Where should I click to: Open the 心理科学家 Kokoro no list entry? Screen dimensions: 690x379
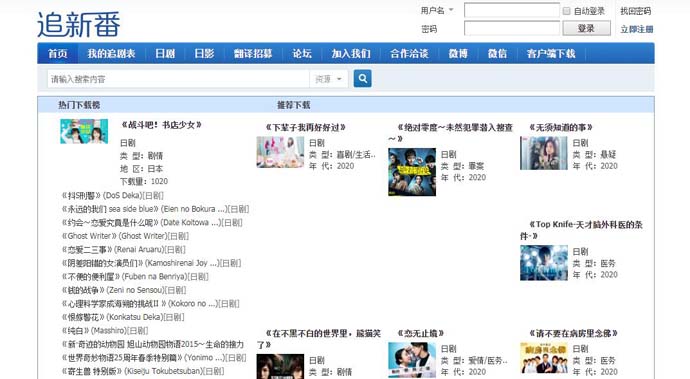click(150, 304)
